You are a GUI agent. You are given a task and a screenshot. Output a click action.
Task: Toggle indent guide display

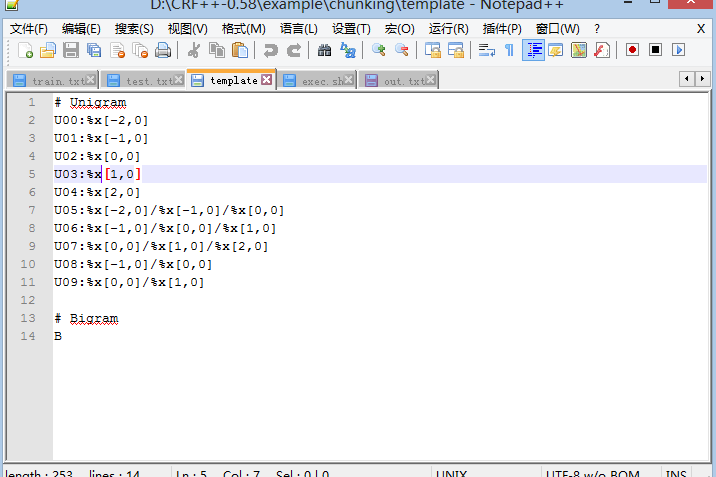533,50
